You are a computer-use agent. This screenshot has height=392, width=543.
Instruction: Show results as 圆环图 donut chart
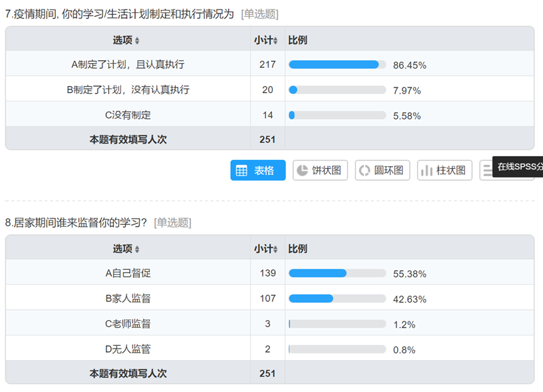[x=382, y=170]
